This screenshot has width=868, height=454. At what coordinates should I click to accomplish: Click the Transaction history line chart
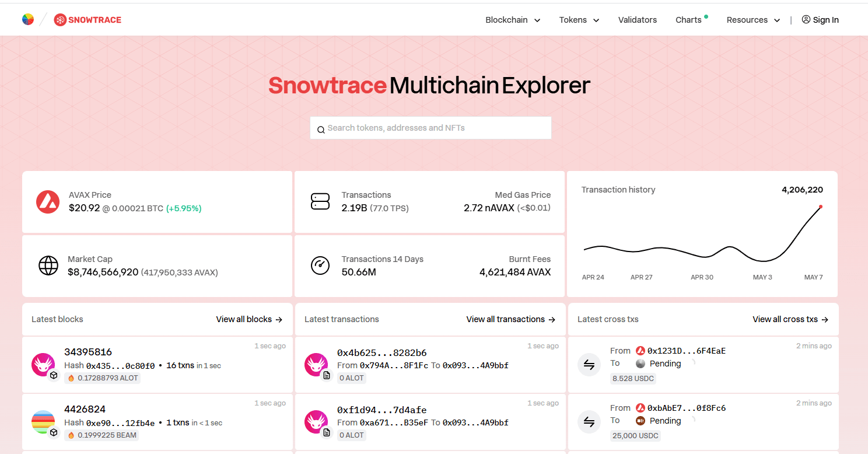click(x=702, y=235)
